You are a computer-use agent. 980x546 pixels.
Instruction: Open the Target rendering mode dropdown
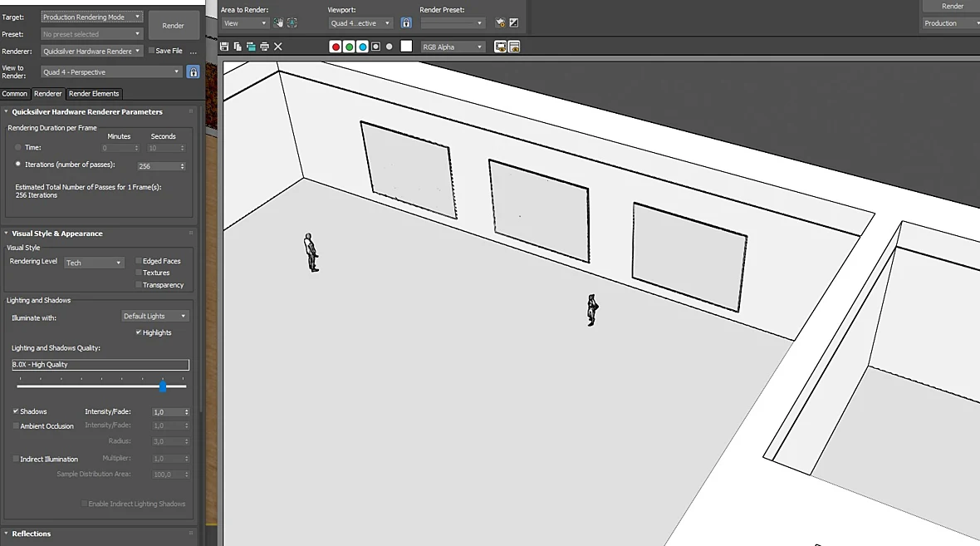92,17
